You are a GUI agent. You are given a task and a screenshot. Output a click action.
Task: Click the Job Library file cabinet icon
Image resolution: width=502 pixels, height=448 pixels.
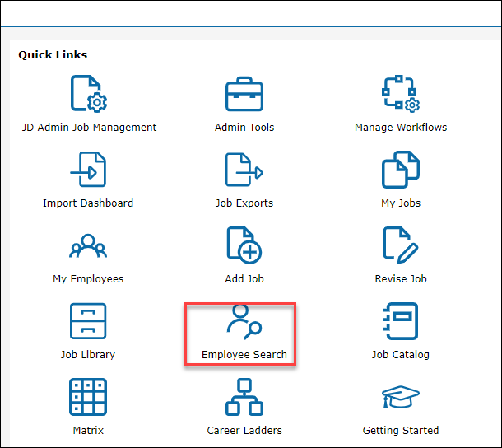click(88, 320)
